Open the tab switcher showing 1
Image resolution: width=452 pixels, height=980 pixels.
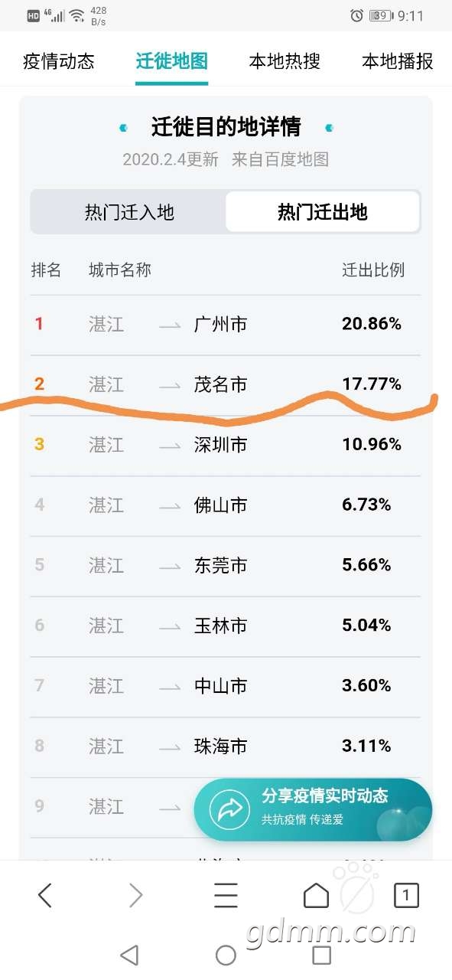click(406, 894)
